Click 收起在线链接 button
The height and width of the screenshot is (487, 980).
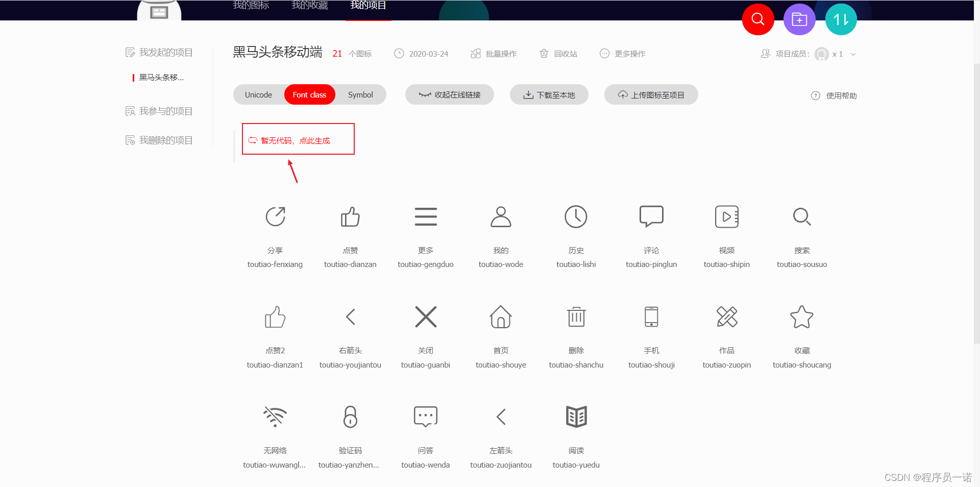(x=449, y=94)
